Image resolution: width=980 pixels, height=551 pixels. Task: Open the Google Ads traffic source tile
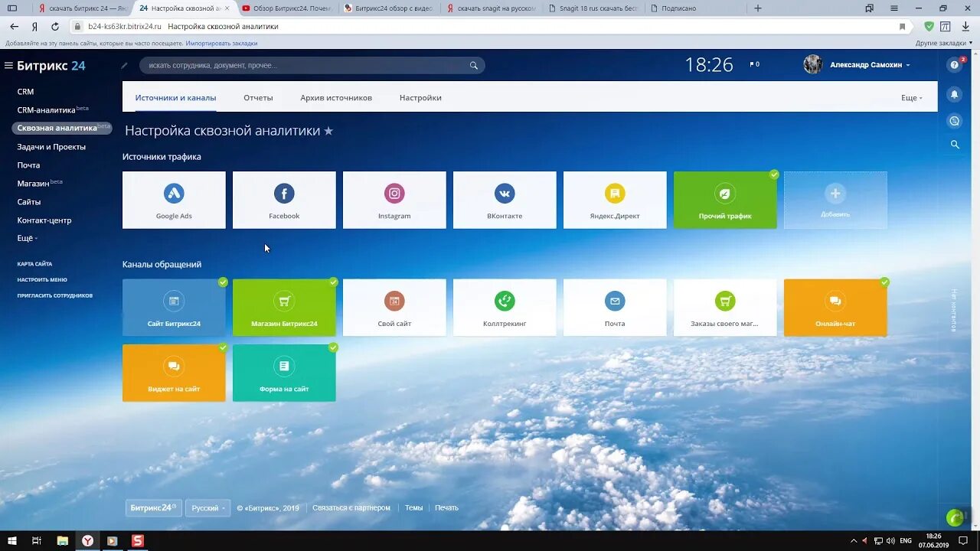click(174, 200)
